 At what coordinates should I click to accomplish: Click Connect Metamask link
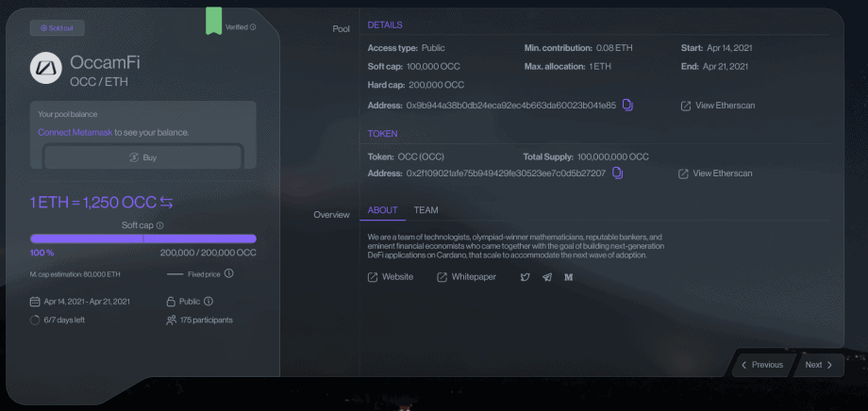point(75,133)
